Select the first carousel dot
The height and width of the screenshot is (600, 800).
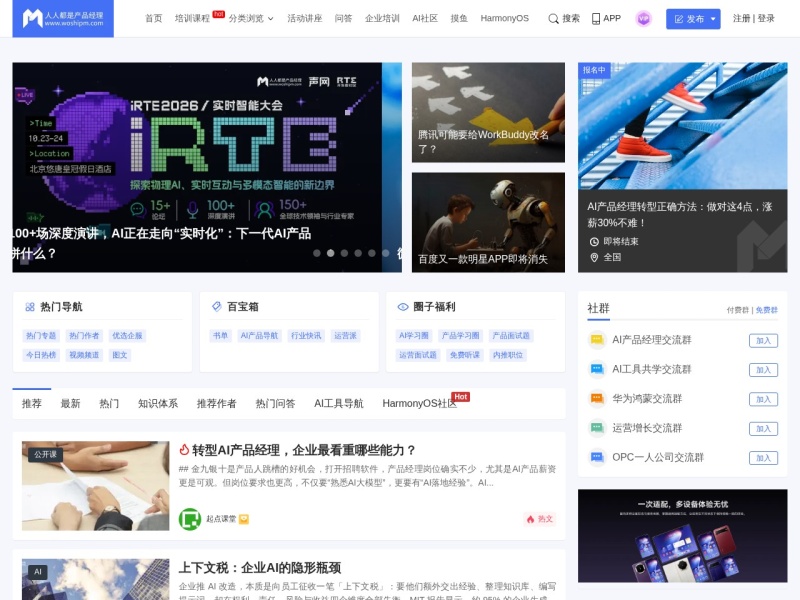(x=317, y=253)
